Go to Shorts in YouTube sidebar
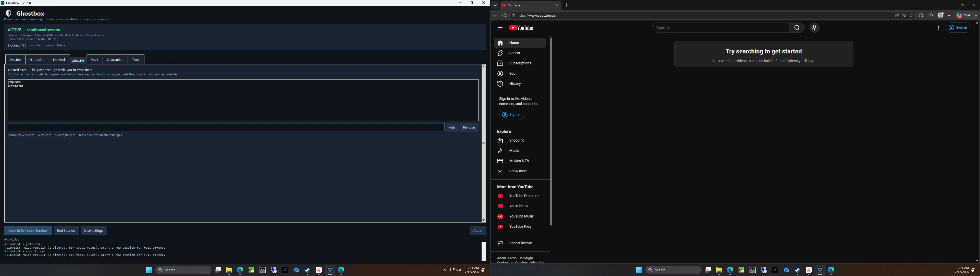The image size is (980, 276). [x=520, y=53]
